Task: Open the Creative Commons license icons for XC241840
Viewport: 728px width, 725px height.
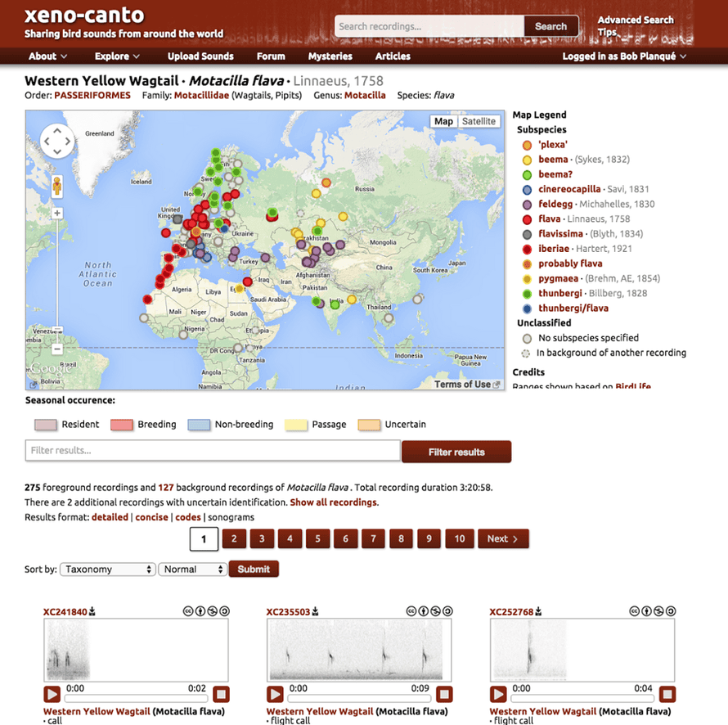Action: point(206,611)
